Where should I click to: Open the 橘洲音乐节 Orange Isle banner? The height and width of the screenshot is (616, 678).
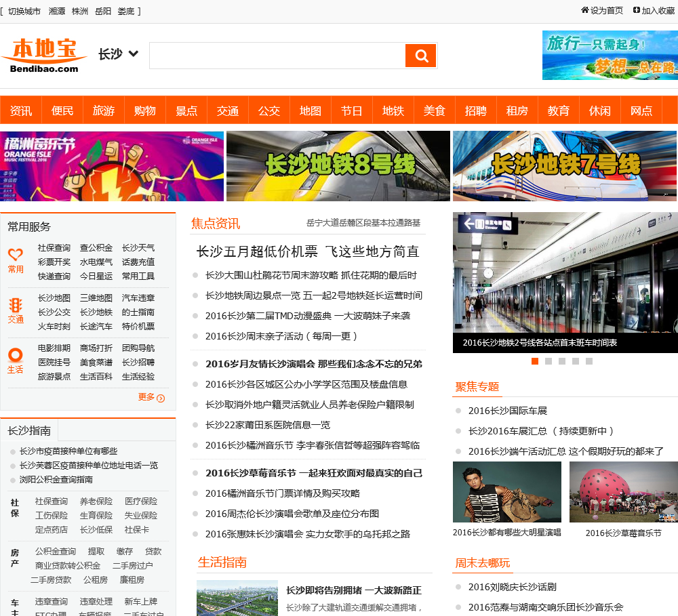tap(112, 166)
